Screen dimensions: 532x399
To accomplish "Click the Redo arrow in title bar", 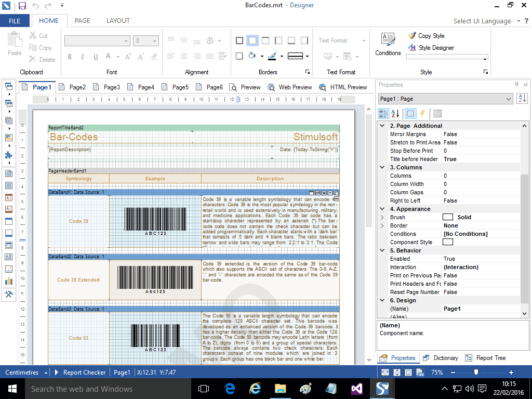I will click(48, 5).
